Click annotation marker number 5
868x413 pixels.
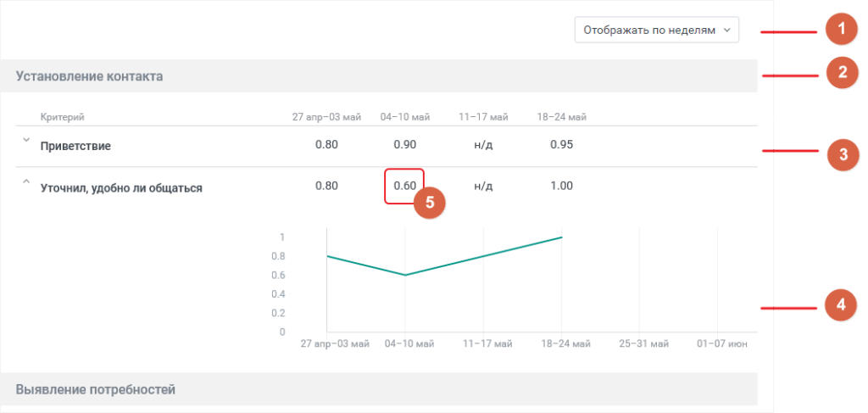[429, 203]
